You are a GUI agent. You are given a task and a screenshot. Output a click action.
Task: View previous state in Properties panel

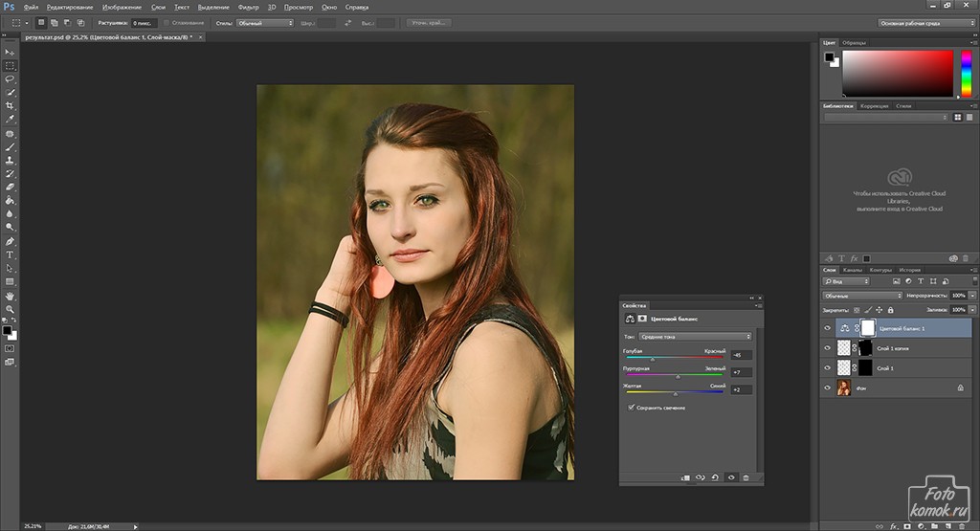tap(700, 478)
